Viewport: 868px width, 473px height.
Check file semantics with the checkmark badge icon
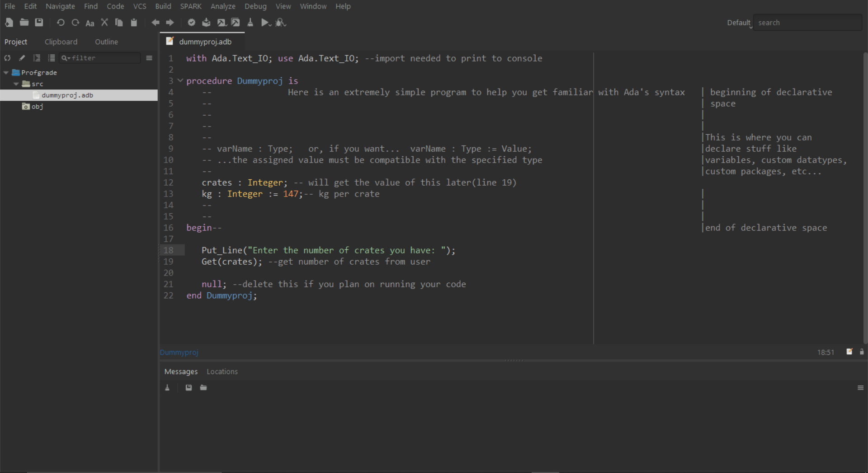pos(192,23)
